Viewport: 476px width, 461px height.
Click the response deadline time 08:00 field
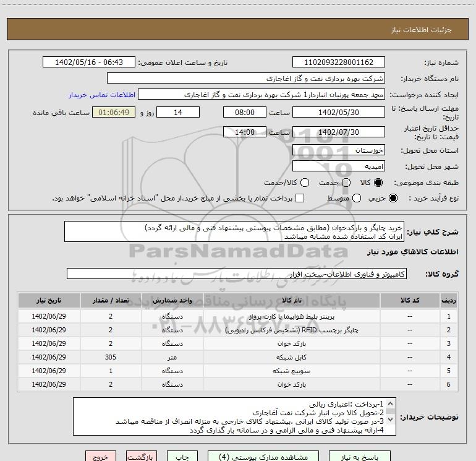pos(245,112)
